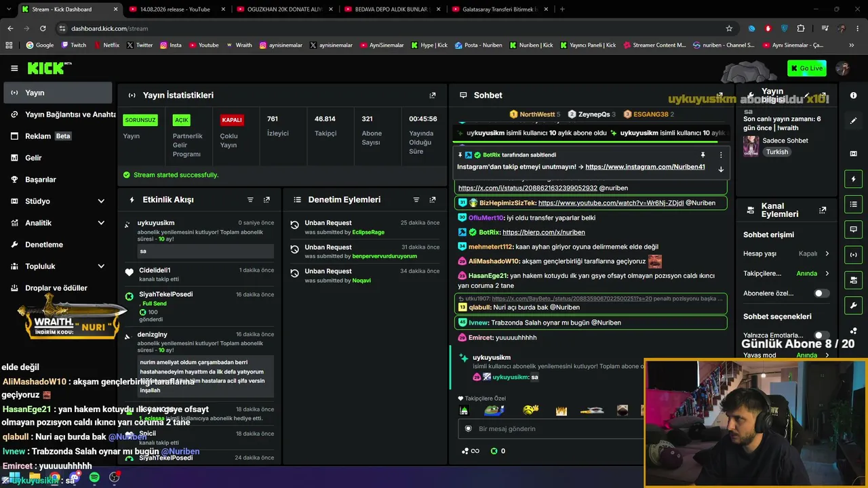Open the Unban Request submitted by Noqavi
This screenshot has height=488, width=868.
click(x=365, y=275)
